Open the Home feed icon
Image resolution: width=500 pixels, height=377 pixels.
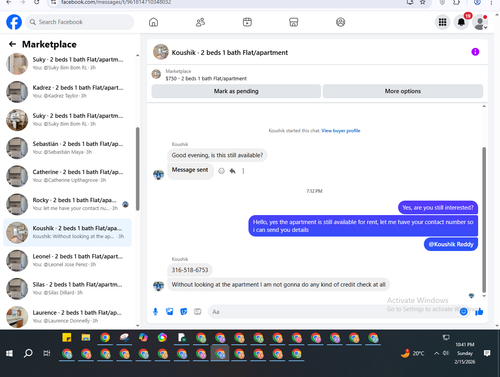coord(153,22)
